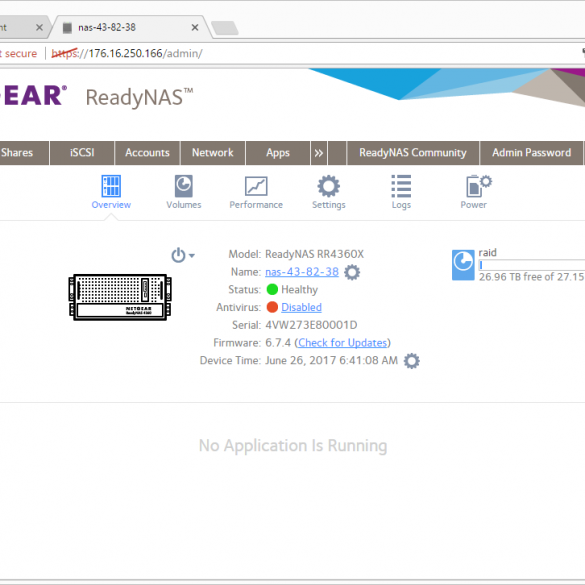Click the green Healthy status indicator

click(x=272, y=290)
